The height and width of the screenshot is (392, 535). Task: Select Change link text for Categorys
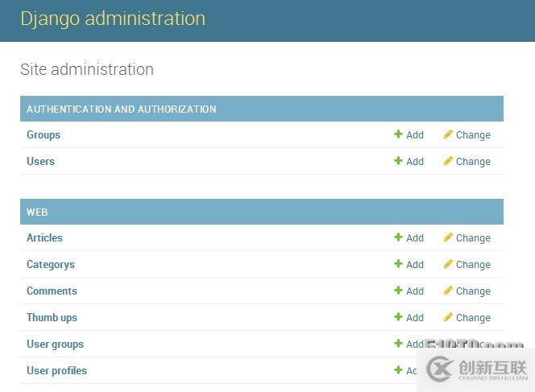pos(473,265)
